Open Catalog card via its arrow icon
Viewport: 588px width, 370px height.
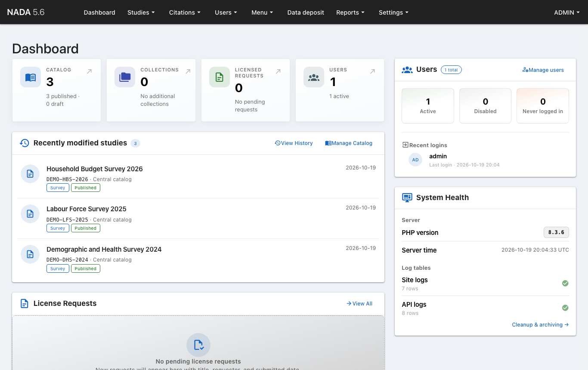click(x=89, y=71)
